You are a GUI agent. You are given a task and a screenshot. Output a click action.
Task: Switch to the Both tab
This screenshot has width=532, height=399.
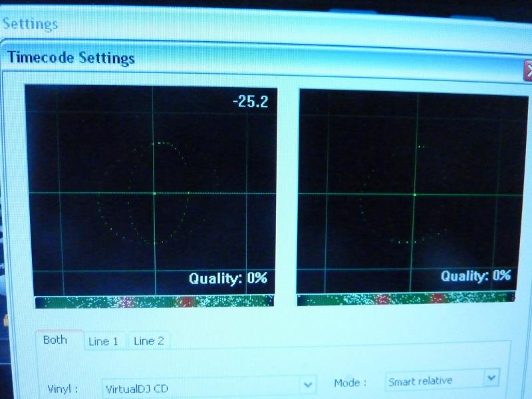click(x=59, y=340)
